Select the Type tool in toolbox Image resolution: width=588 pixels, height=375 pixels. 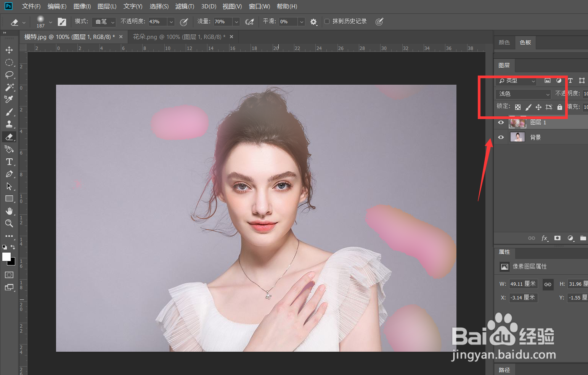[9, 162]
